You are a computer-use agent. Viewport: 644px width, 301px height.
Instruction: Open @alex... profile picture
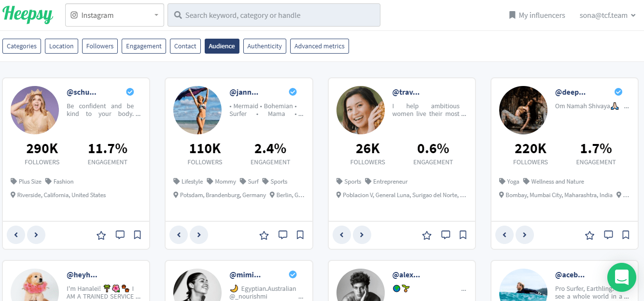(361, 285)
